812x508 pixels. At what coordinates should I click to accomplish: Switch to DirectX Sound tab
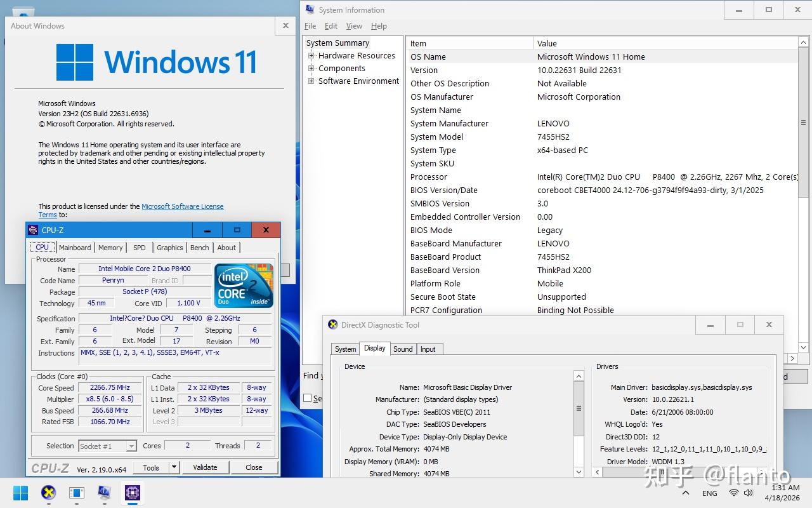(403, 349)
